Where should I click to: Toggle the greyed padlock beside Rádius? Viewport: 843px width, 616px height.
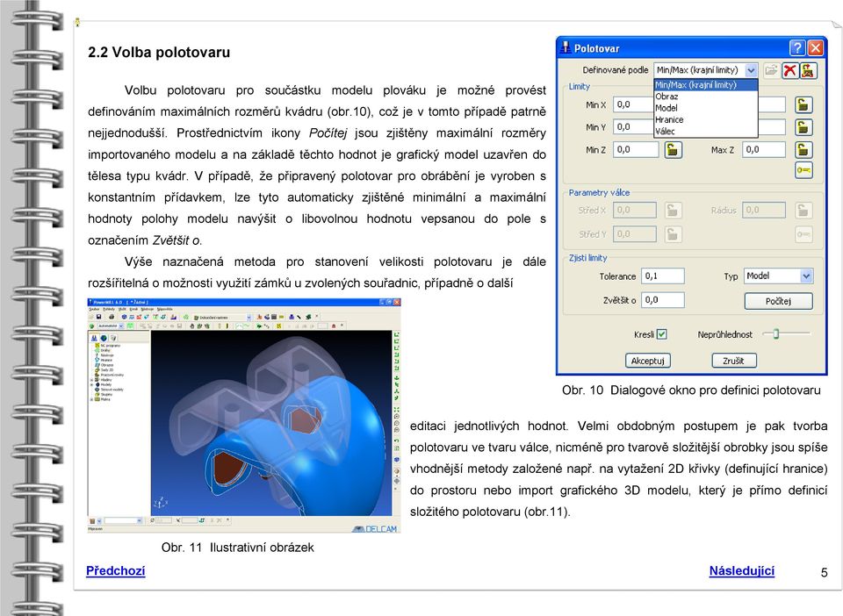(x=803, y=210)
